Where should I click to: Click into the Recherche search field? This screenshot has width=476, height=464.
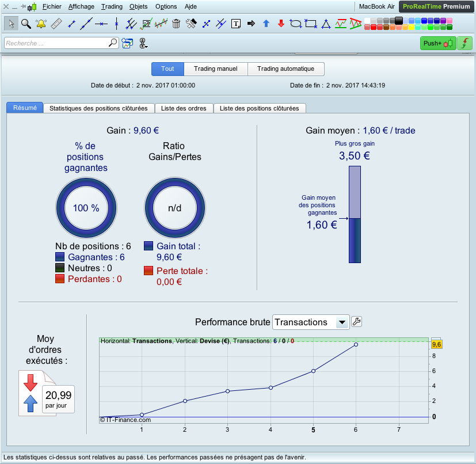pos(56,43)
